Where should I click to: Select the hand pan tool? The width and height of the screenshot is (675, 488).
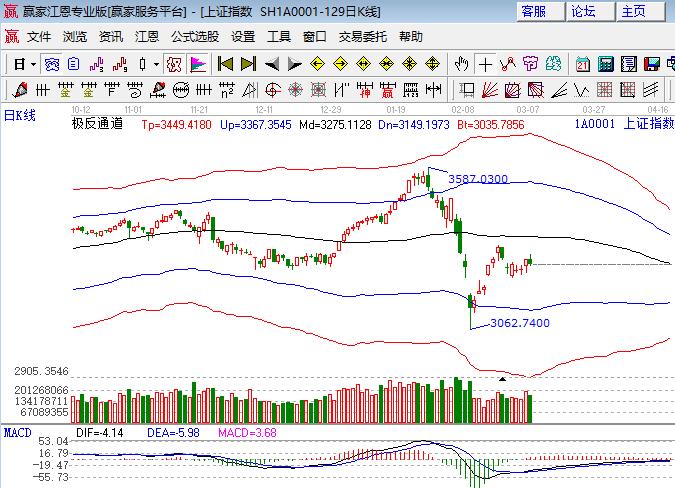[x=461, y=64]
